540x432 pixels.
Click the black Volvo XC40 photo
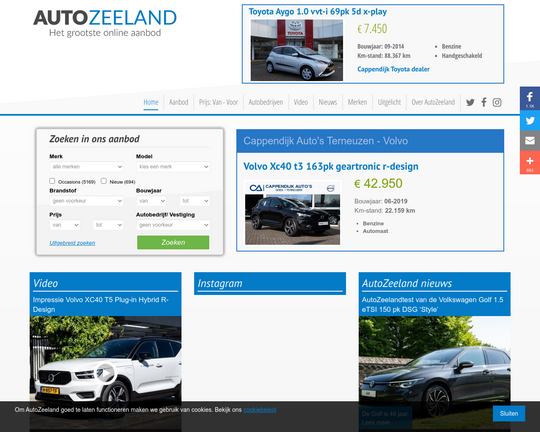pyautogui.click(x=292, y=213)
